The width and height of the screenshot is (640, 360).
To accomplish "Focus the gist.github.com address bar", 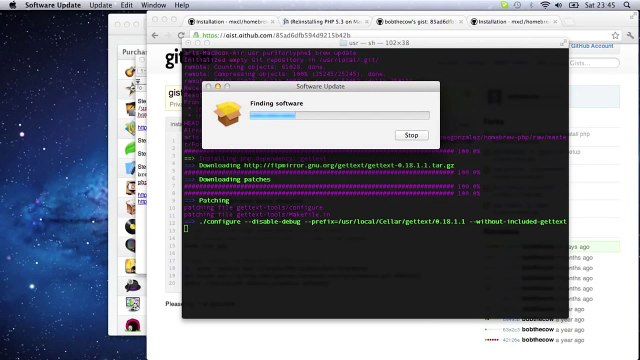I will pyautogui.click(x=400, y=35).
